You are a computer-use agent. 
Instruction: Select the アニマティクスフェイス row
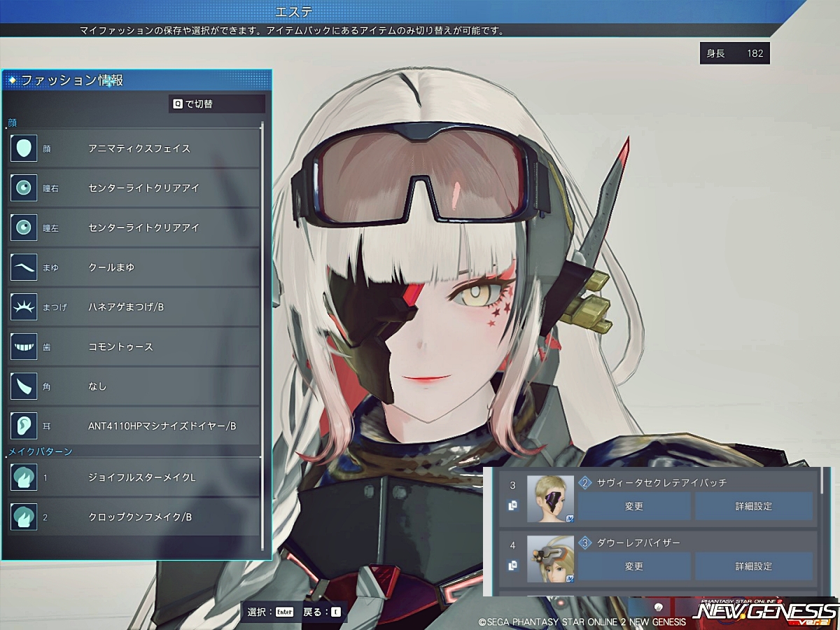pyautogui.click(x=134, y=148)
